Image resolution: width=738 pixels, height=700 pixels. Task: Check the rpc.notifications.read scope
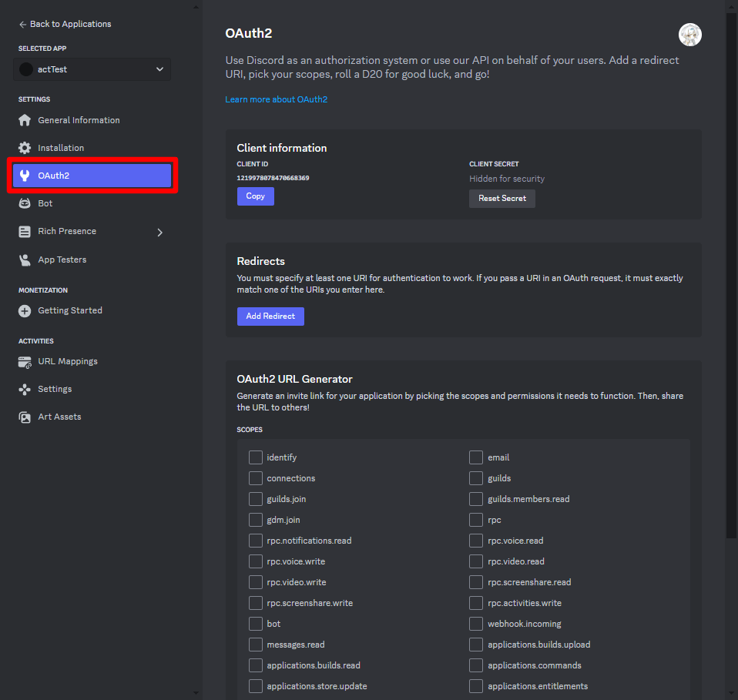pos(256,541)
